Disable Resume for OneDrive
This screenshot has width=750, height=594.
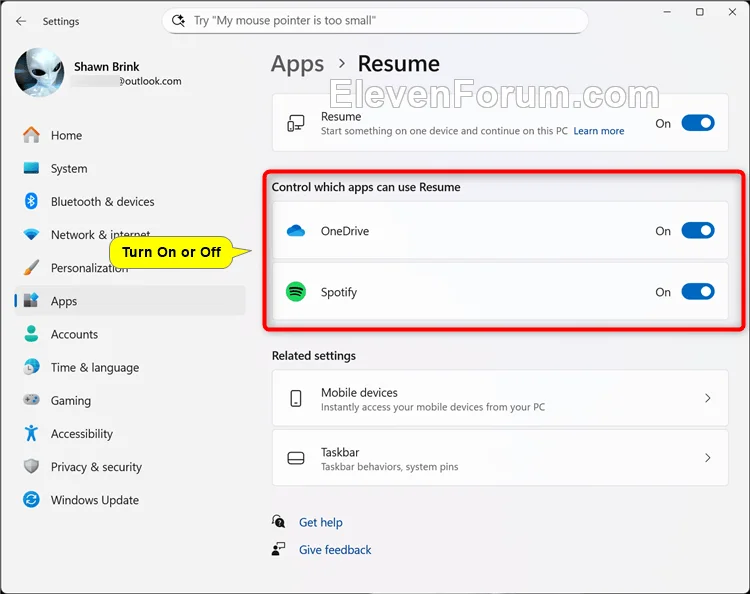[698, 231]
